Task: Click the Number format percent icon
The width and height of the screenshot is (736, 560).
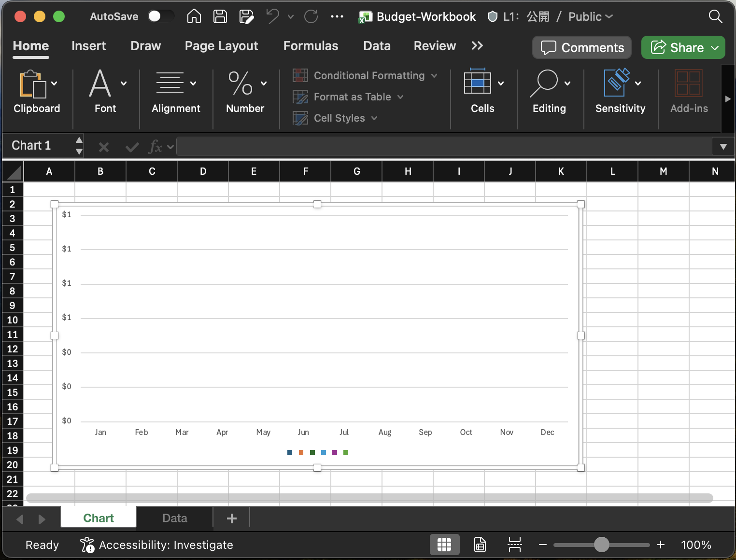Action: click(241, 84)
